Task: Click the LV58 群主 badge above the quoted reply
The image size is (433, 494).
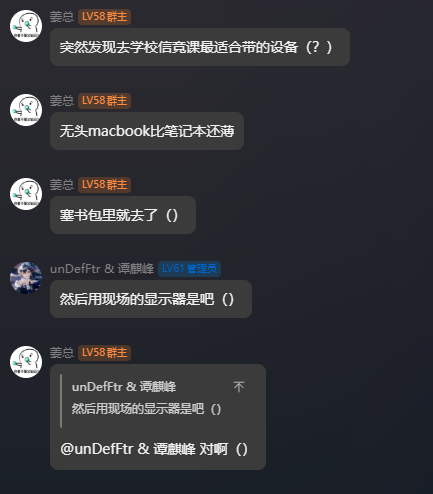Action: pyautogui.click(x=104, y=353)
